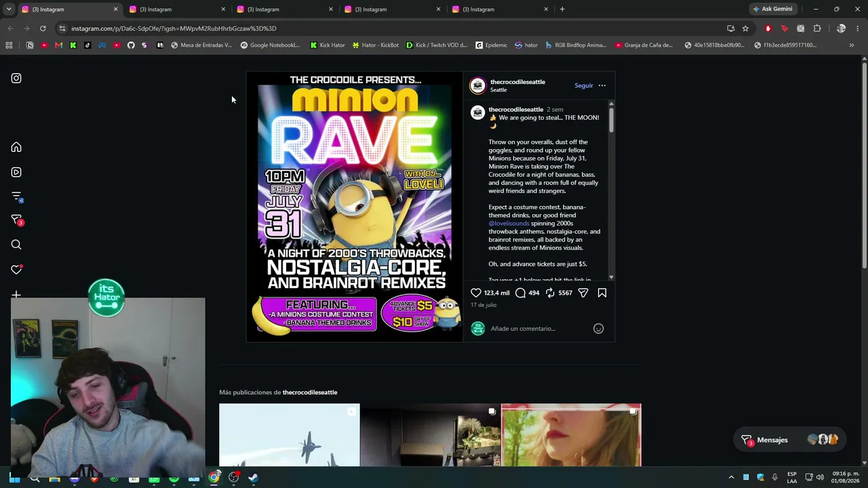This screenshot has width=868, height=488.
Task: Open the TikTok bookmark icon
Action: [x=87, y=45]
